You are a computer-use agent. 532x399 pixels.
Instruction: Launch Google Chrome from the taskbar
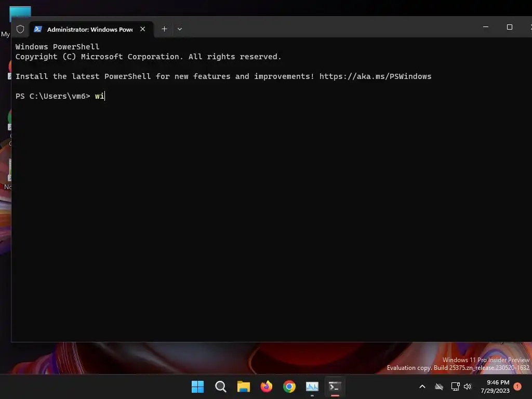pyautogui.click(x=289, y=387)
